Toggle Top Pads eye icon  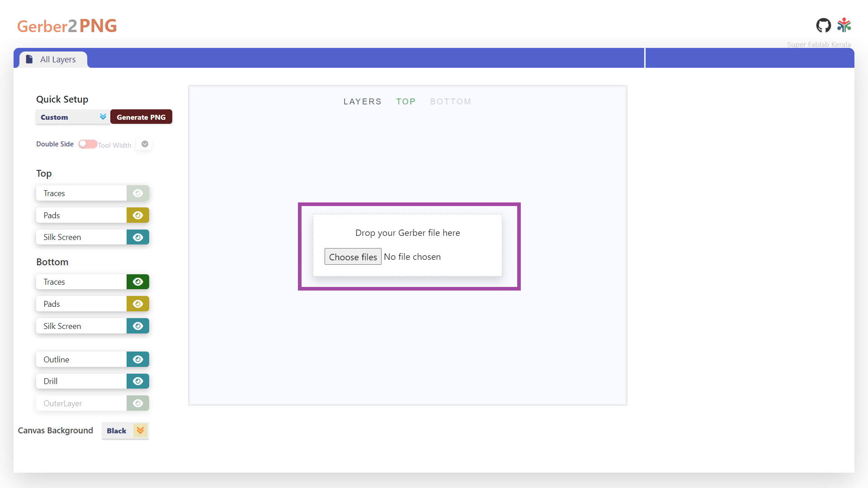point(138,216)
